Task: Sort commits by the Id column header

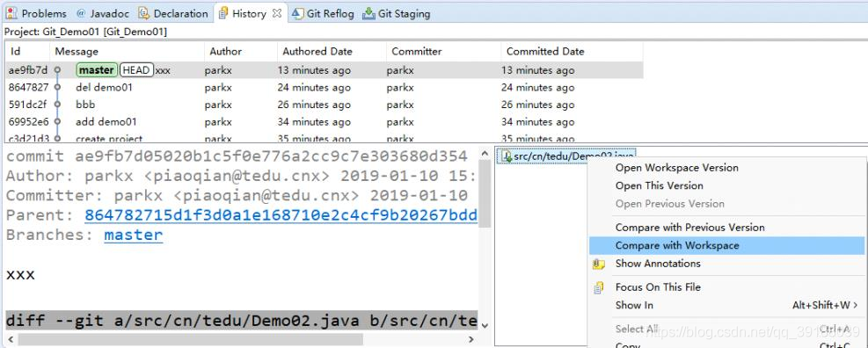Action: tap(27, 52)
